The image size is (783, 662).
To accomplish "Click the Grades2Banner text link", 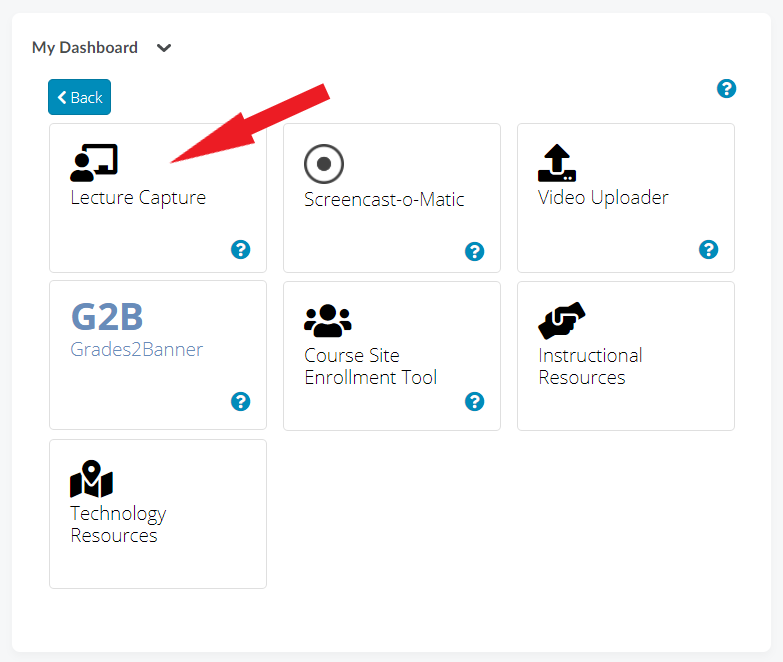I will click(x=136, y=349).
